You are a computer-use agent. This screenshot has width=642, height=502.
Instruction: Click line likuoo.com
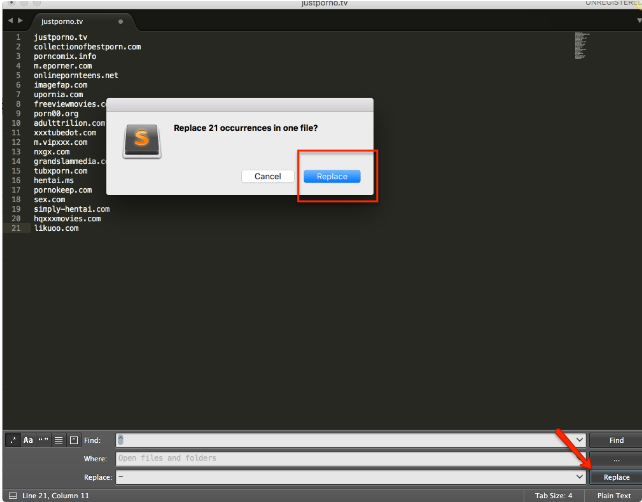56,228
